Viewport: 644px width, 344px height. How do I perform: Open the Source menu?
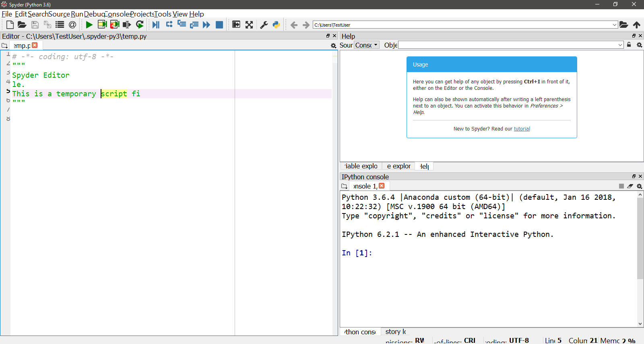[x=59, y=14]
